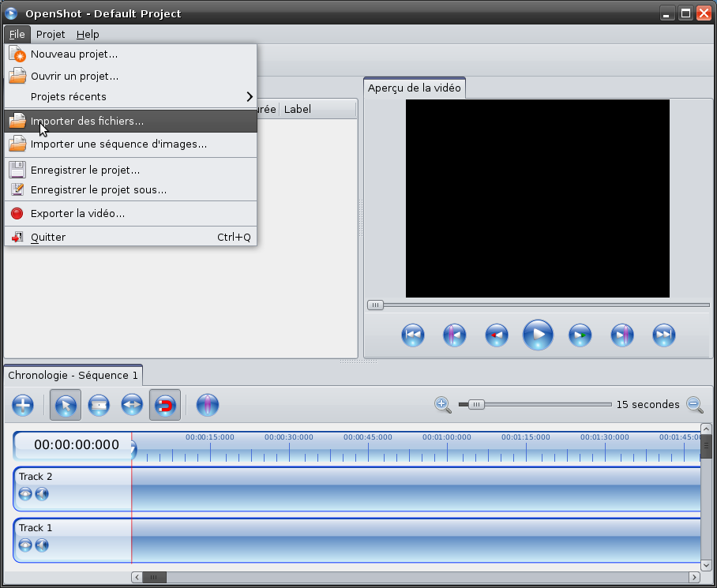Select the razor cut tool
The width and height of the screenshot is (717, 588).
coord(99,406)
